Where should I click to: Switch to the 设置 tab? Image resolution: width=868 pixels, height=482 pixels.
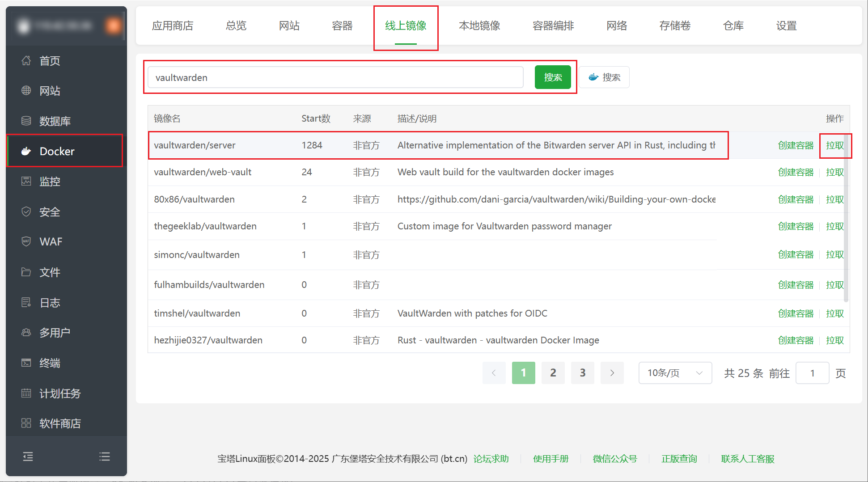coord(786,26)
